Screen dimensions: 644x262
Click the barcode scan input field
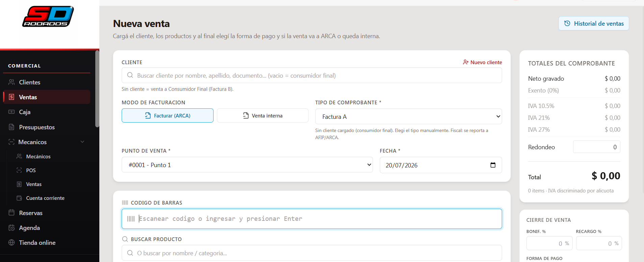(312, 219)
